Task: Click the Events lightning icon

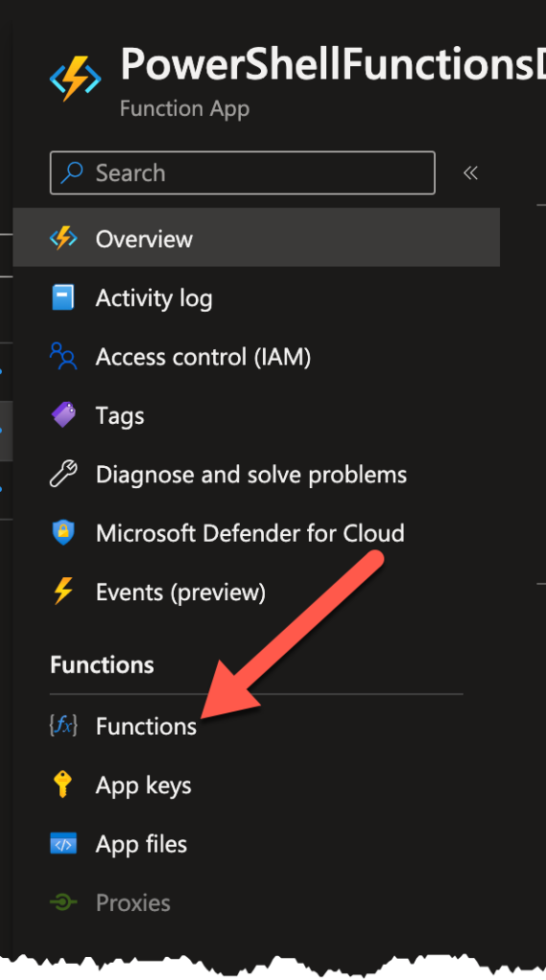Action: [x=63, y=591]
